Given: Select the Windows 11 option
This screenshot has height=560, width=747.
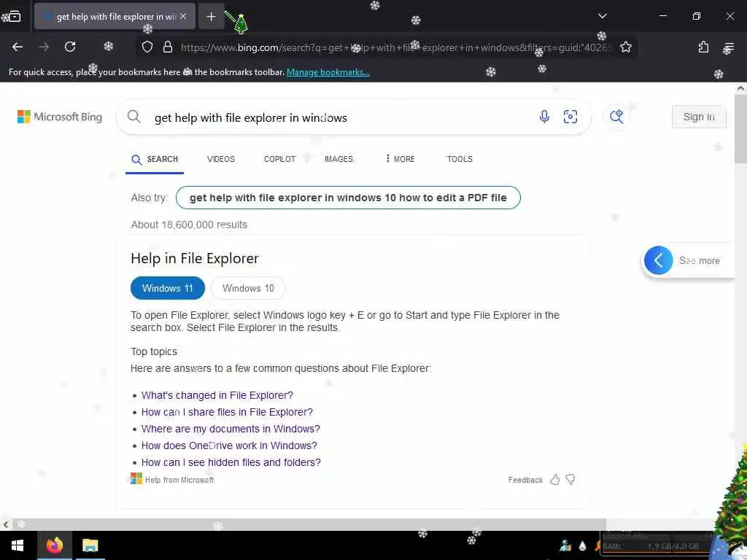Looking at the screenshot, I should click(168, 288).
